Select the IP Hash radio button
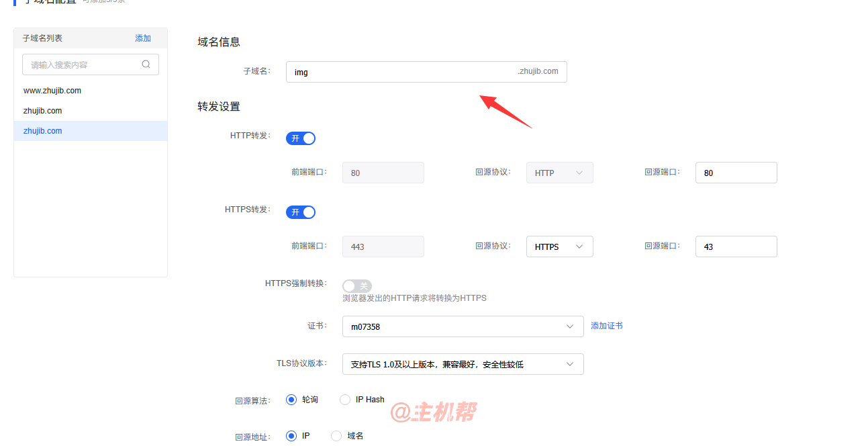 pos(345,400)
